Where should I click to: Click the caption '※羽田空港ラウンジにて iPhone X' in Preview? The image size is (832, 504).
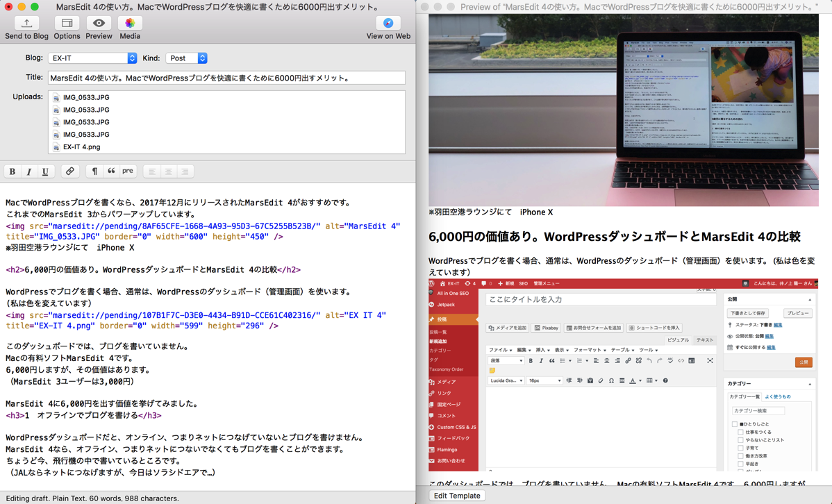click(491, 212)
